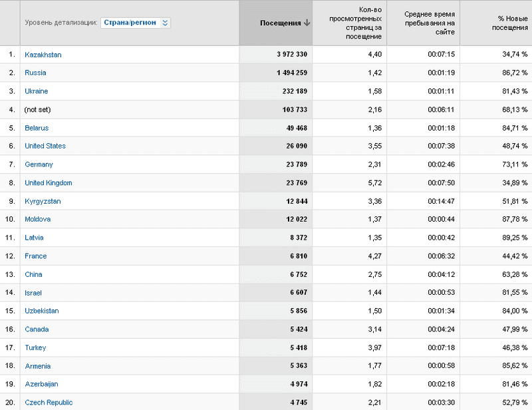The height and width of the screenshot is (410, 532).
Task: Open the China country link
Action: [33, 274]
